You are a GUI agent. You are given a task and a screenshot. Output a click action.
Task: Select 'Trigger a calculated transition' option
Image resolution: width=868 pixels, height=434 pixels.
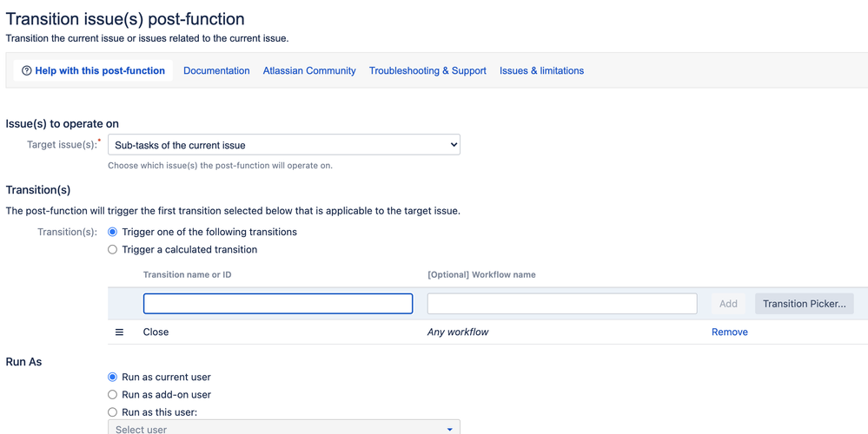(113, 250)
